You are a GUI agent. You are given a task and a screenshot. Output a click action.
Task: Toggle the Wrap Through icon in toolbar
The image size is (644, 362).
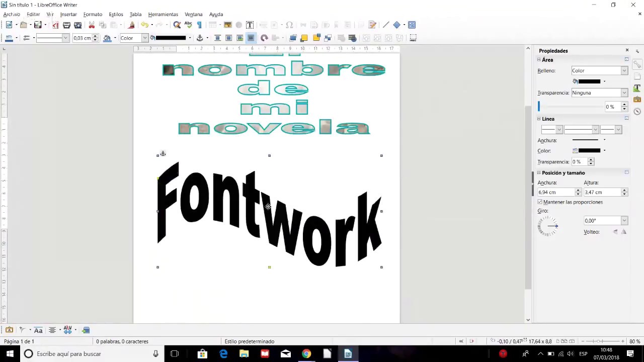click(x=251, y=38)
